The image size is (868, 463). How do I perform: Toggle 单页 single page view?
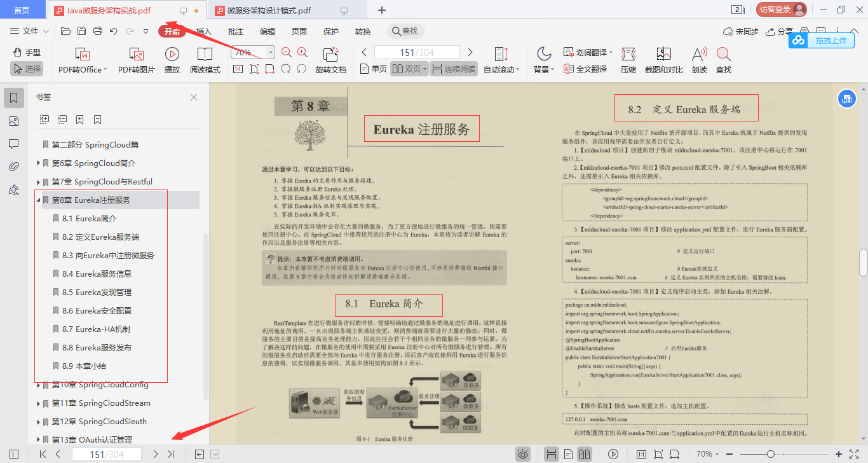click(373, 69)
